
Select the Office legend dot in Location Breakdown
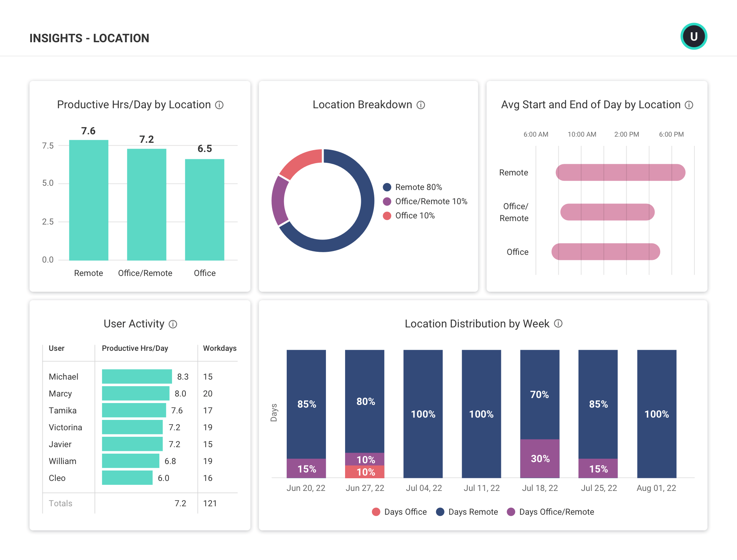pyautogui.click(x=387, y=215)
